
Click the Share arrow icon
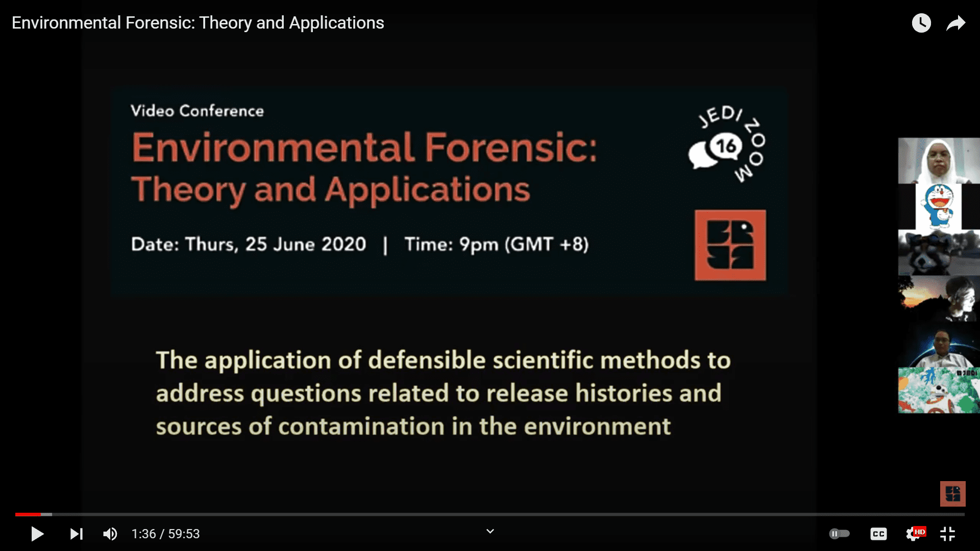pos(955,23)
